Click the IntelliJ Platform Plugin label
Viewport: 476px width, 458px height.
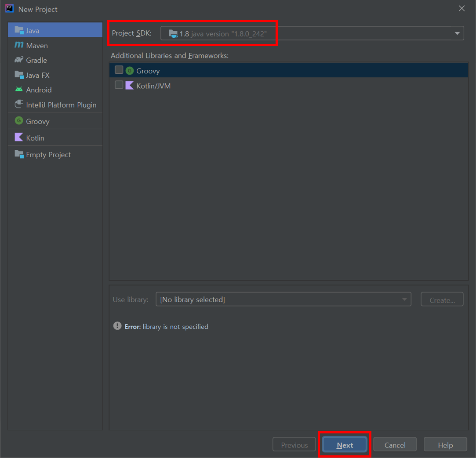62,105
